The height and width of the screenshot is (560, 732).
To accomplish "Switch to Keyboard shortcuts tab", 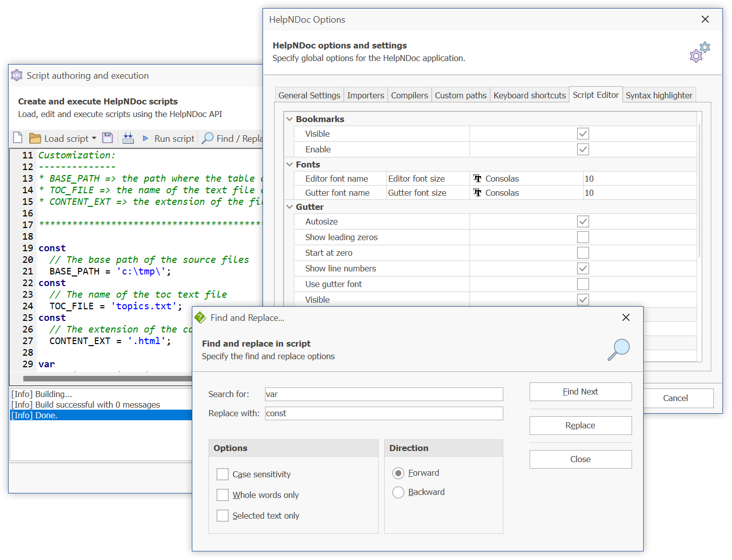I will click(530, 95).
